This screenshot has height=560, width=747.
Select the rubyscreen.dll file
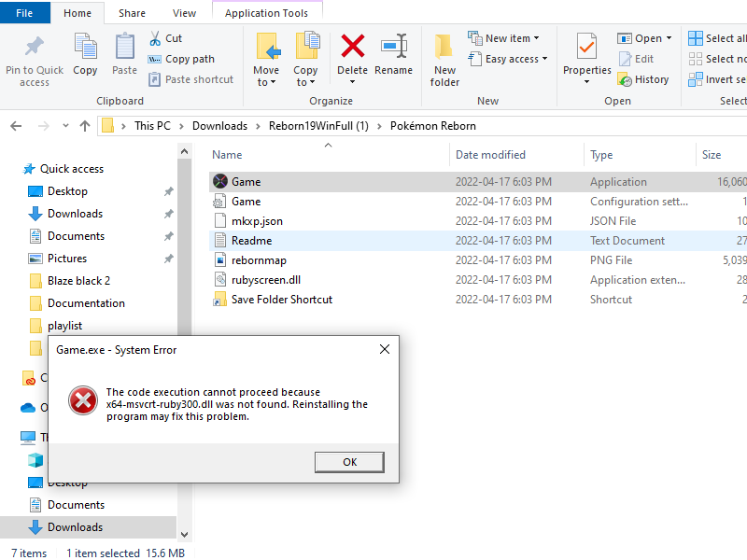pyautogui.click(x=478, y=279)
